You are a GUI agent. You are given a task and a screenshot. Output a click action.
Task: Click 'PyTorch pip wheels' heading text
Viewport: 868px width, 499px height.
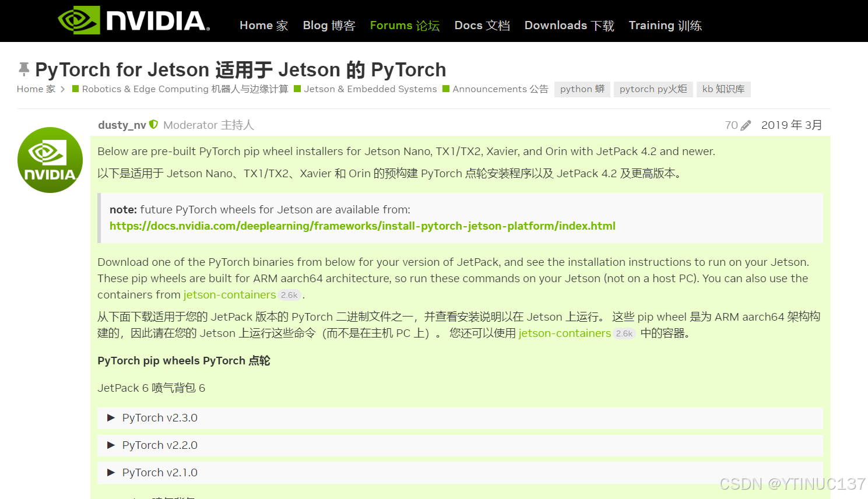(184, 361)
